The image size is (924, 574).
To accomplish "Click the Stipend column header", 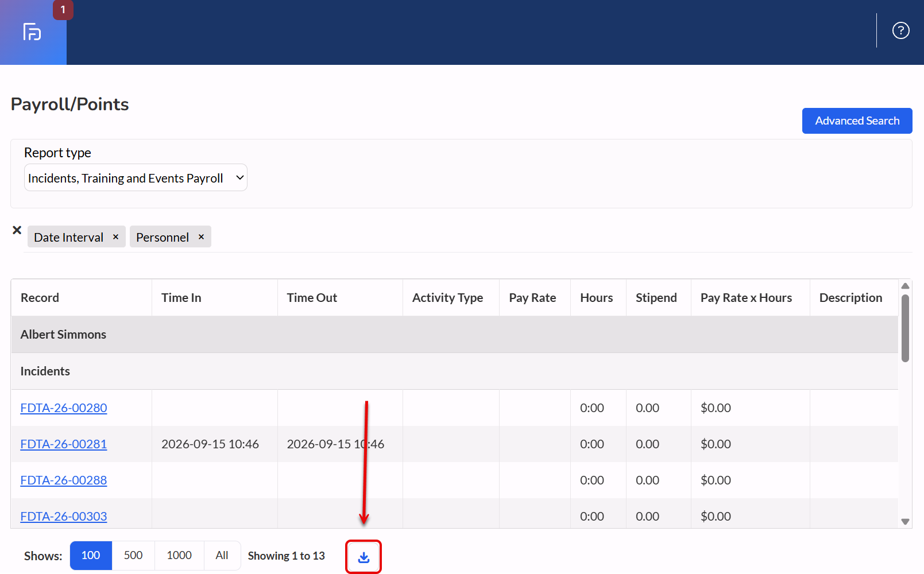I will [659, 297].
